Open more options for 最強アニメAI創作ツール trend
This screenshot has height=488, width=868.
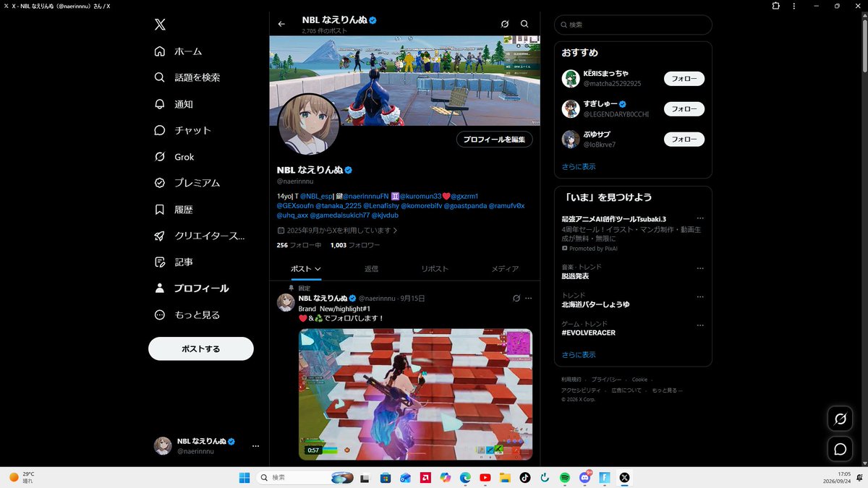(x=699, y=218)
